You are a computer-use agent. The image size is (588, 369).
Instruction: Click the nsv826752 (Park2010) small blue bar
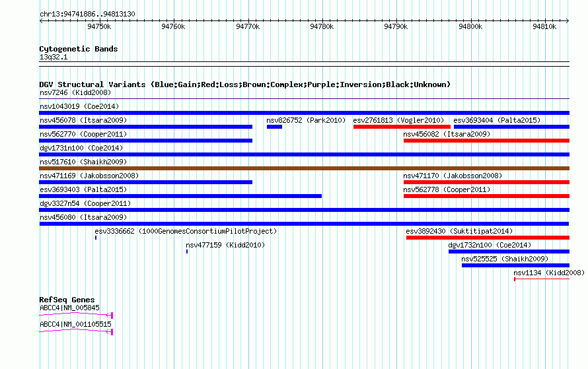tap(274, 127)
